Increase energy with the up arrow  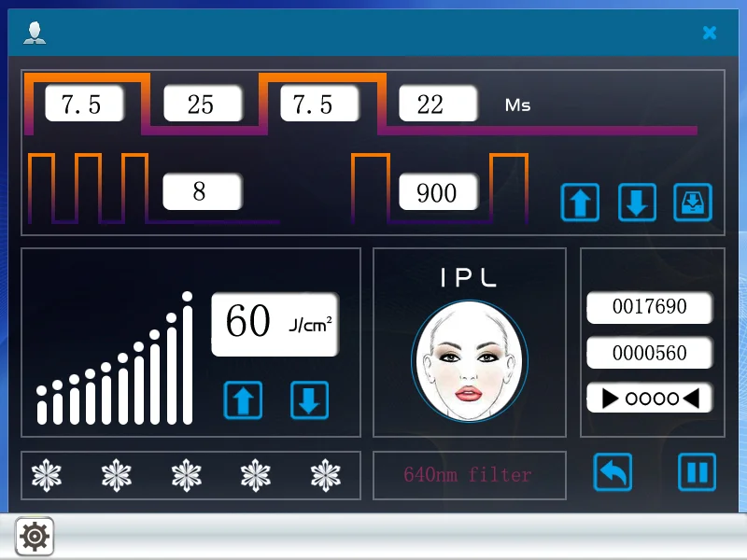[x=243, y=400]
